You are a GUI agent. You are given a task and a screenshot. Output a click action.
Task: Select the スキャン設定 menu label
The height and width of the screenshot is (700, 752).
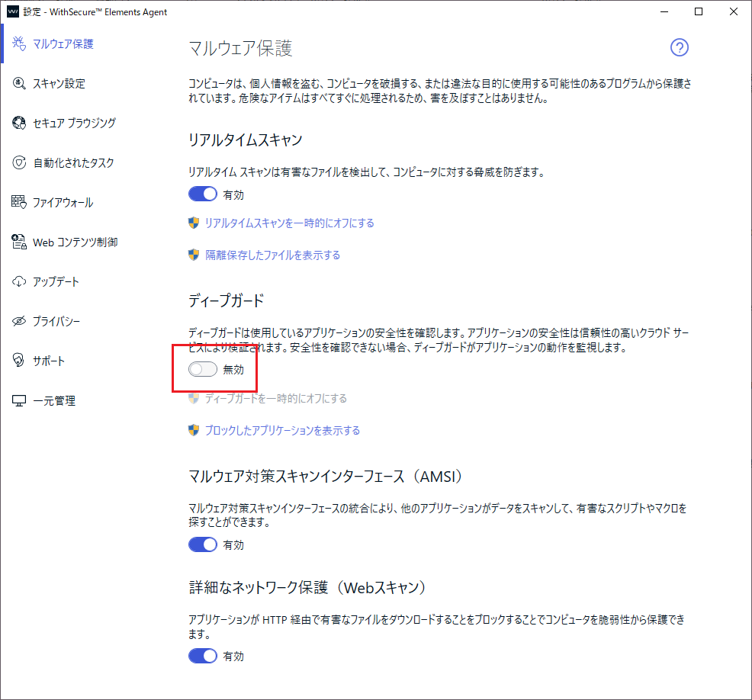[x=59, y=83]
